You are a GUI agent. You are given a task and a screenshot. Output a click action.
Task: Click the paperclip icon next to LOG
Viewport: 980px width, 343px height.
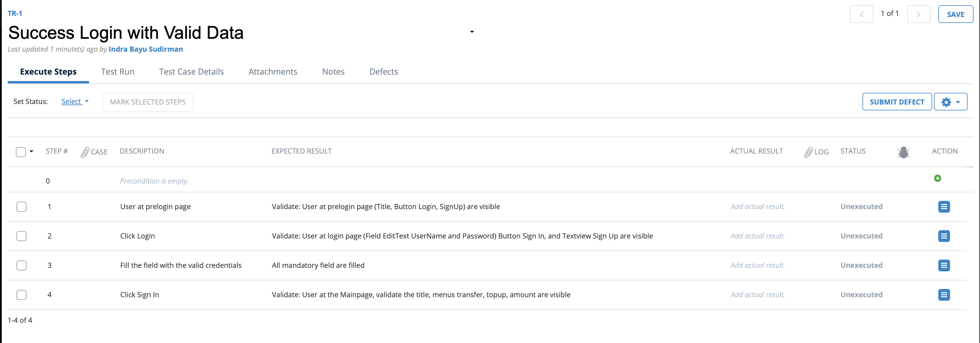[808, 152]
